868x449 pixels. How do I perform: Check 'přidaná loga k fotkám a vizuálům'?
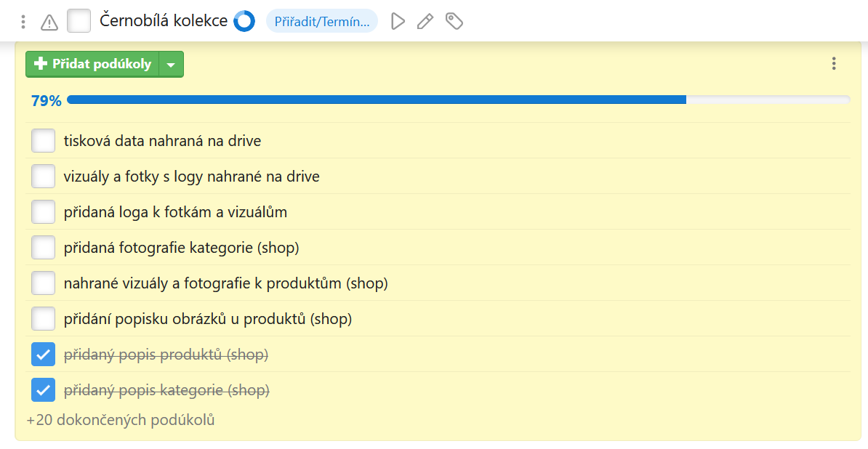click(x=43, y=211)
